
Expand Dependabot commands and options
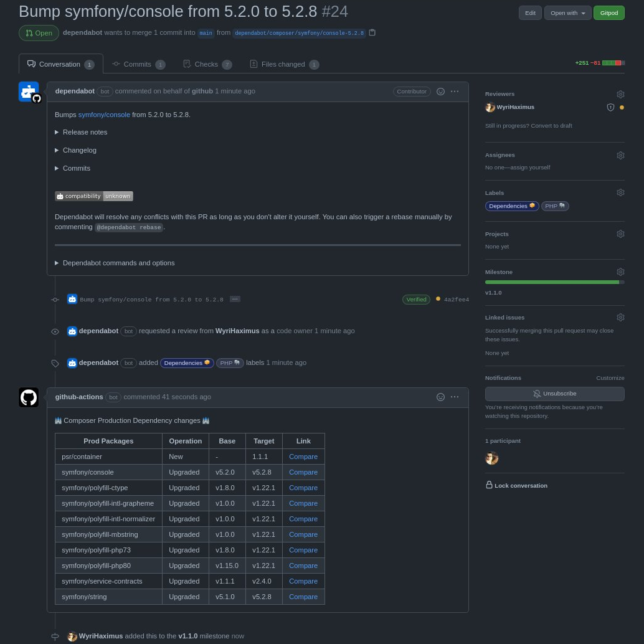point(115,263)
